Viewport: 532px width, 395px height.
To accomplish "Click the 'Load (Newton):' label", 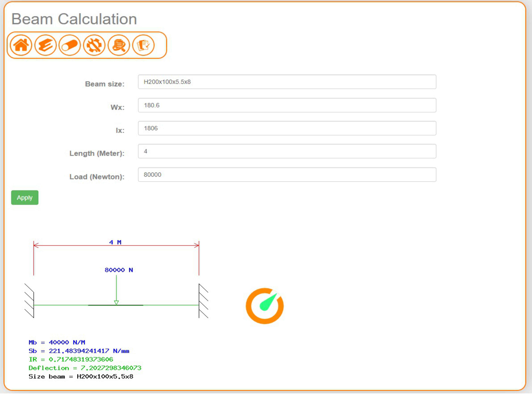I will 97,177.
